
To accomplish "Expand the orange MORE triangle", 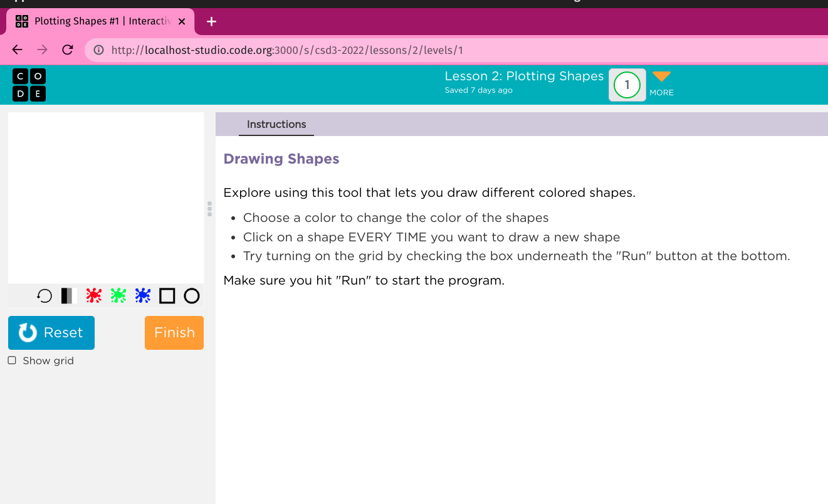I will coord(661,77).
